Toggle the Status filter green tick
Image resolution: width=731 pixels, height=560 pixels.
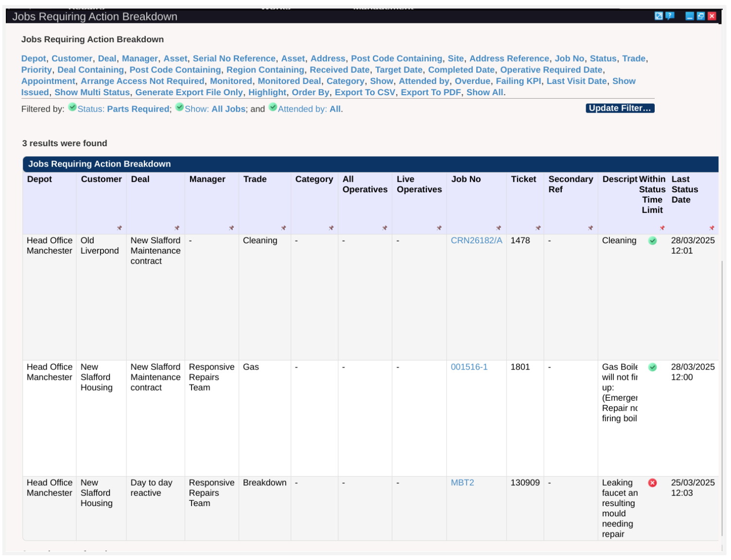(x=72, y=107)
